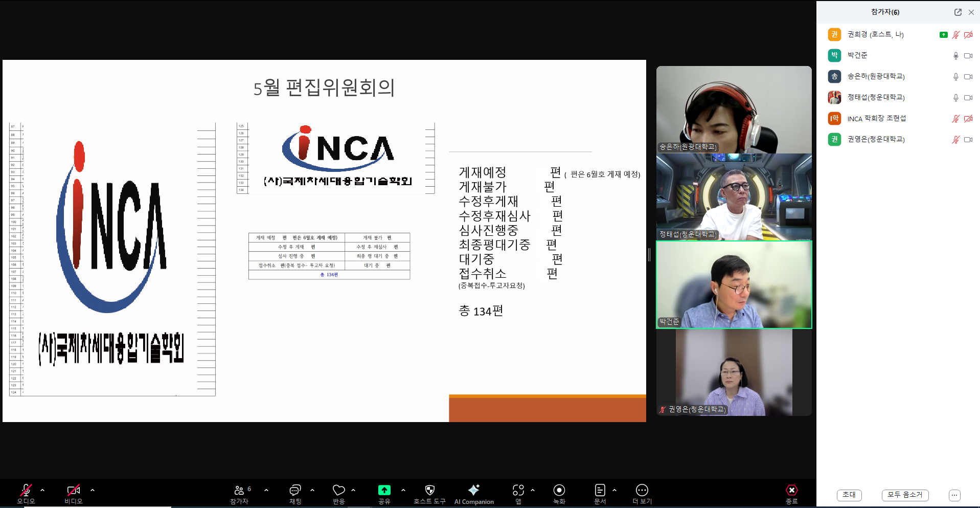The width and height of the screenshot is (980, 508).
Task: Click INCA 학회장 조현섭's muted microphone icon
Action: (x=955, y=119)
